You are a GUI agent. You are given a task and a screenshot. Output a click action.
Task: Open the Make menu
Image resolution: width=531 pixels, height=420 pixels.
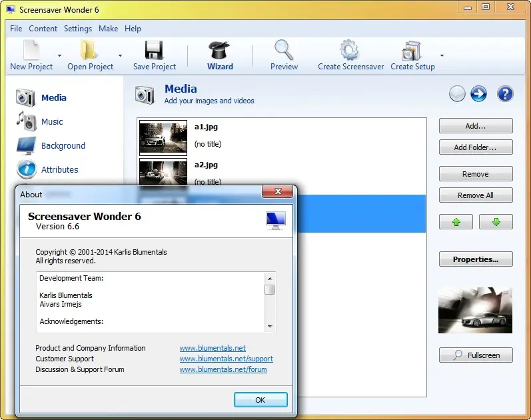click(x=109, y=29)
